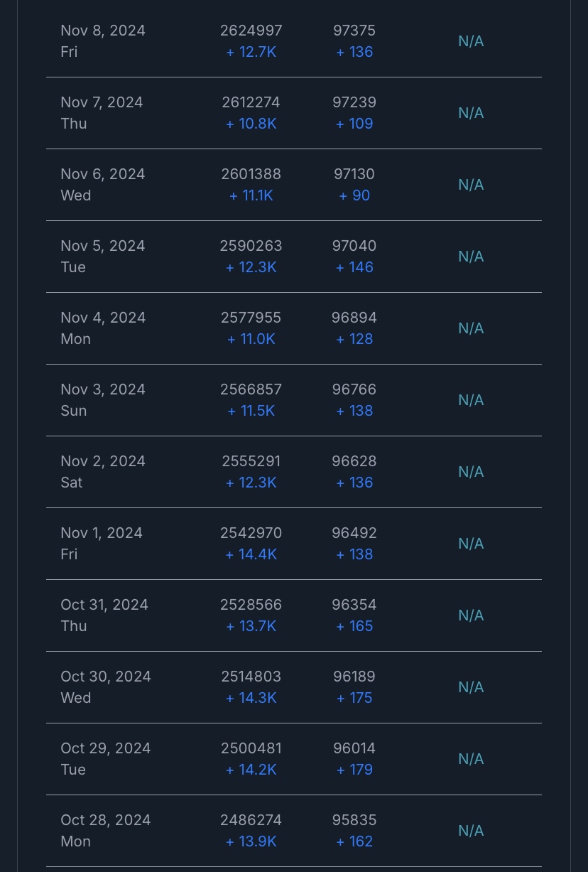The height and width of the screenshot is (872, 588).
Task: Click the + 165 change value
Action: [x=354, y=626]
